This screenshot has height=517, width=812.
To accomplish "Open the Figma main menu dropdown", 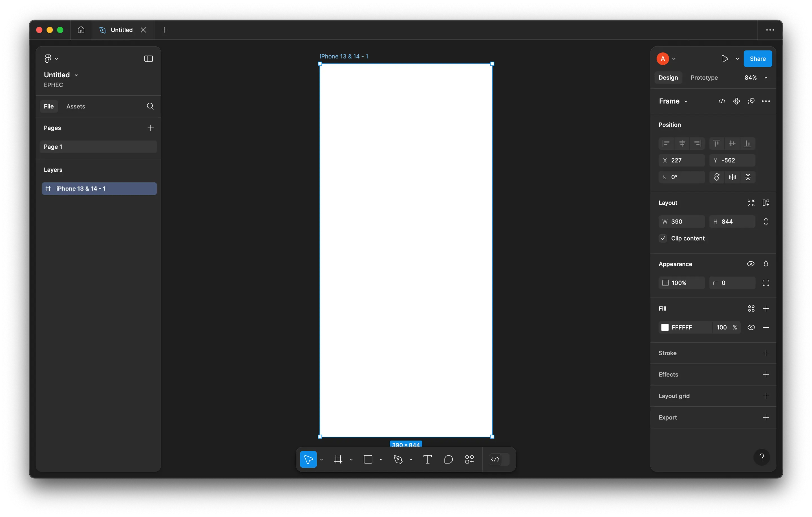I will (51, 59).
